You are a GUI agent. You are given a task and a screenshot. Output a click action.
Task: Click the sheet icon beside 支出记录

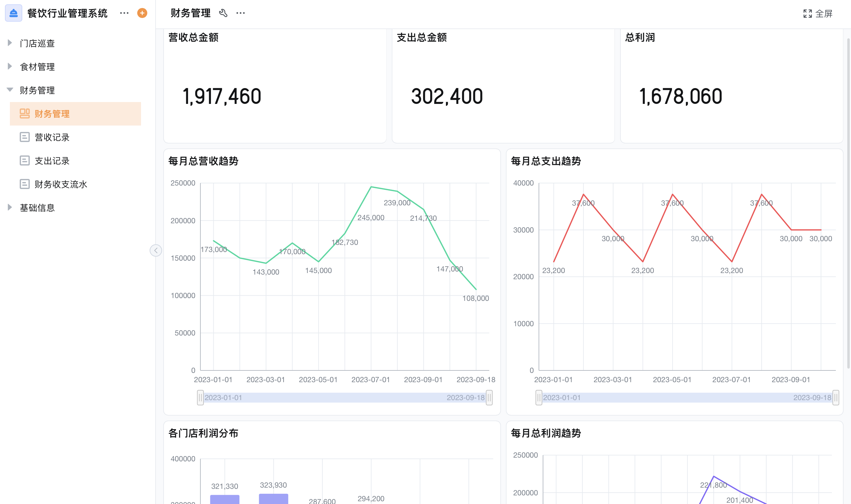pos(24,160)
